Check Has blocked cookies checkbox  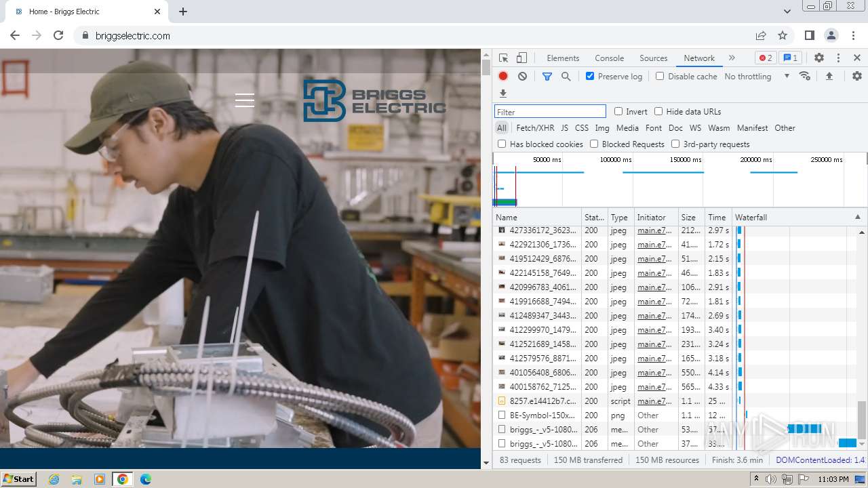[x=502, y=144]
